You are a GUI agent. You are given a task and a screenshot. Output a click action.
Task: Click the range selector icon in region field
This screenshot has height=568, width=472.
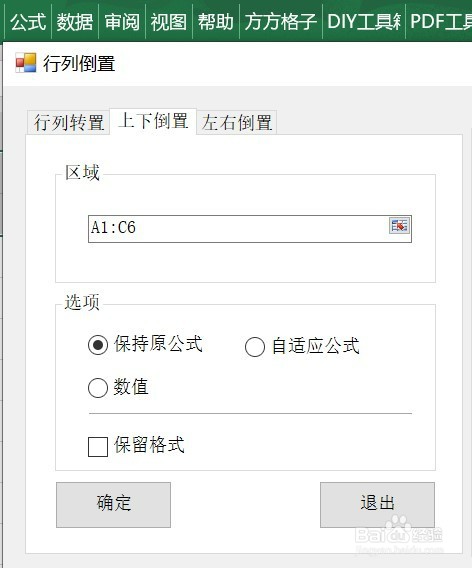tap(399, 226)
